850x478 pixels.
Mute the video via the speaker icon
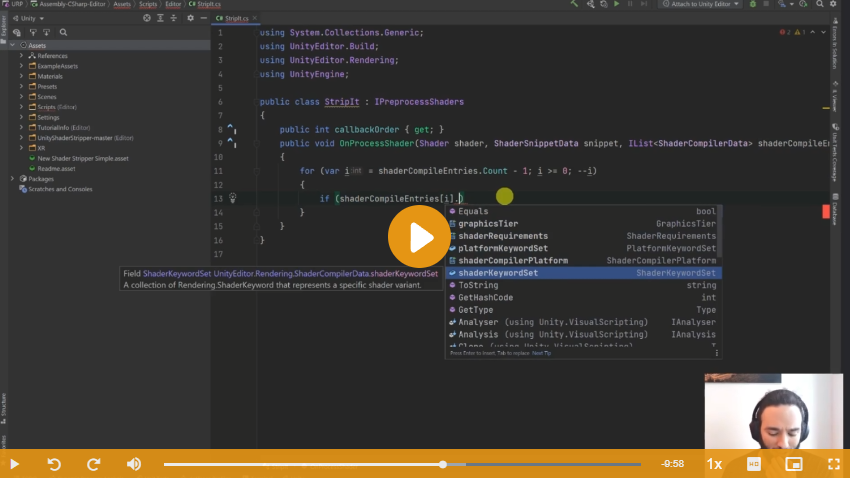pos(134,464)
